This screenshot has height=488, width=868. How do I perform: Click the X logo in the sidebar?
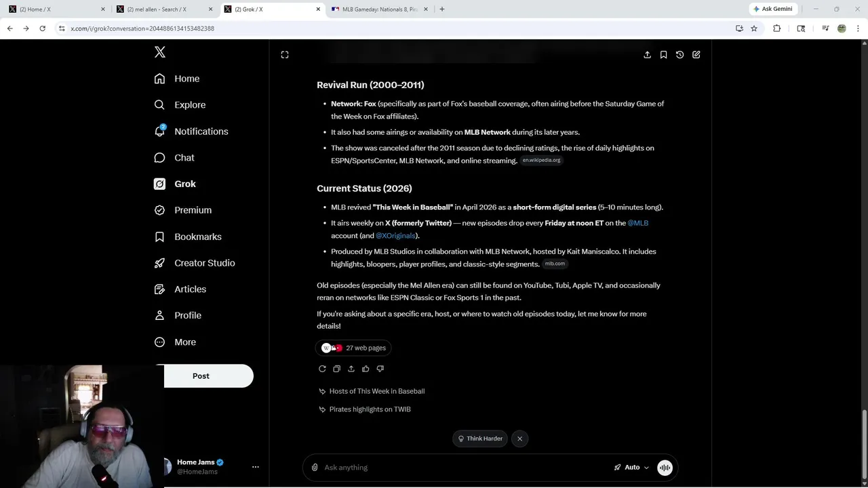point(160,52)
